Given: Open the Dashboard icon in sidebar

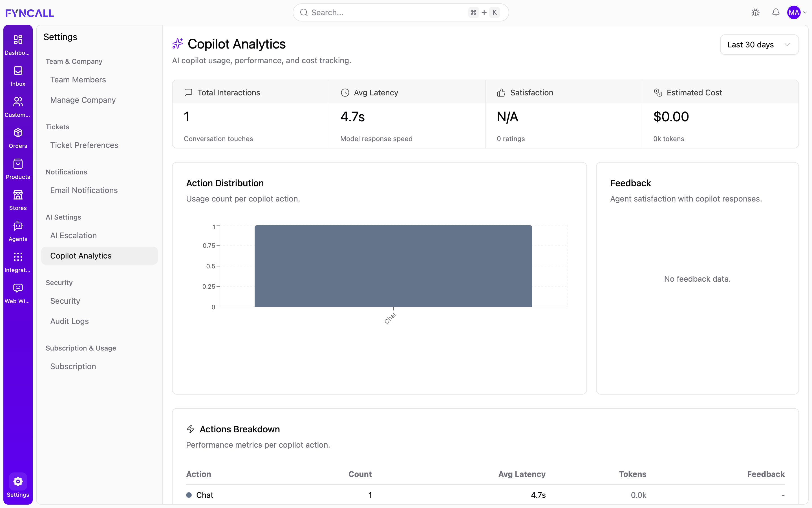Looking at the screenshot, I should click(x=18, y=40).
